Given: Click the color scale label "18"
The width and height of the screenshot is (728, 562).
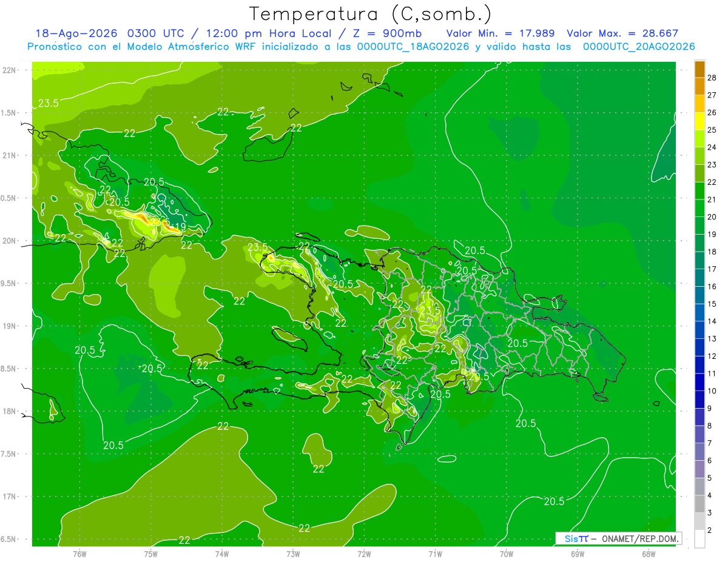Looking at the screenshot, I should tap(712, 252).
